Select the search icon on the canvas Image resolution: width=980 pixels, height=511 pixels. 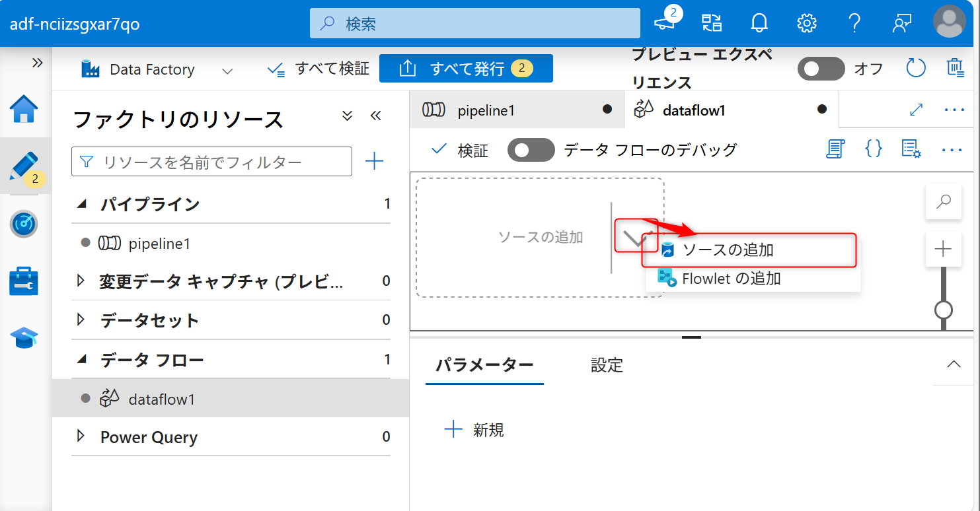pyautogui.click(x=943, y=201)
